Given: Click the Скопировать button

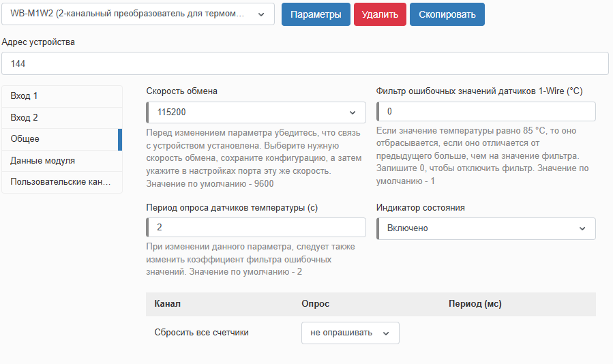Looking at the screenshot, I should pos(447,14).
